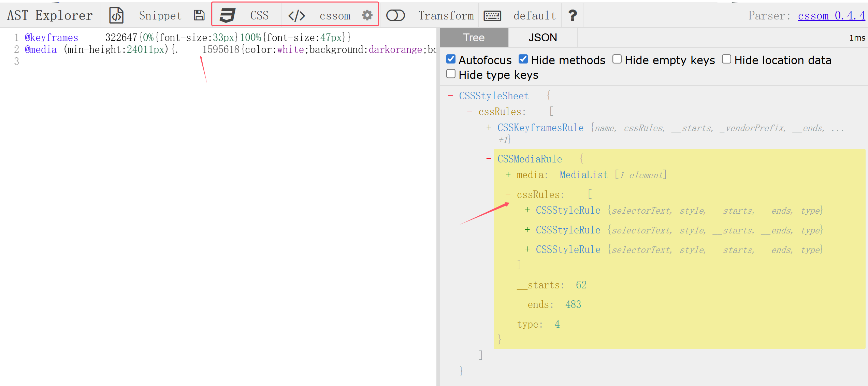Open the cssom-0.4.4 parser link
This screenshot has width=868, height=386.
tap(831, 16)
